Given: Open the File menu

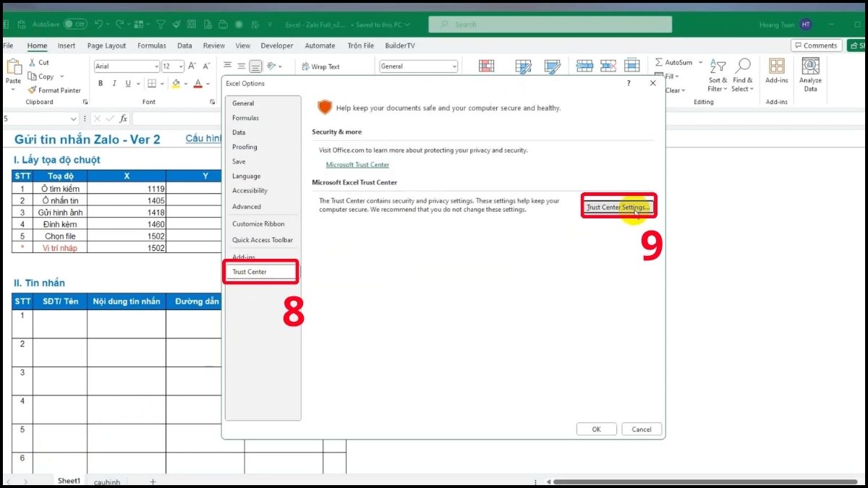Looking at the screenshot, I should [x=9, y=46].
